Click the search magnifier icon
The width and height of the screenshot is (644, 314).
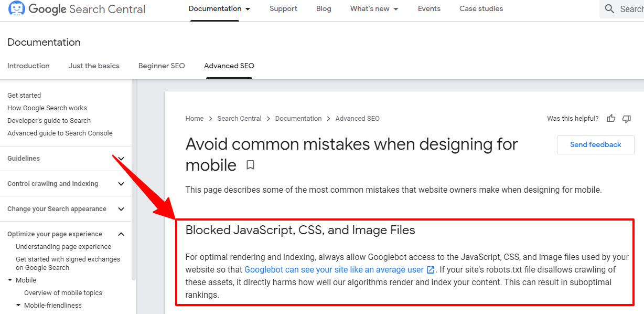pyautogui.click(x=609, y=9)
